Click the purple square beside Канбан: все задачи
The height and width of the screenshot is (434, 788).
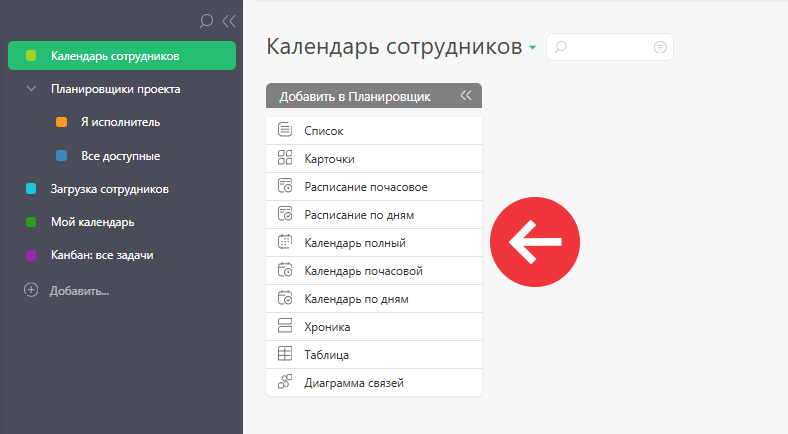pos(31,255)
